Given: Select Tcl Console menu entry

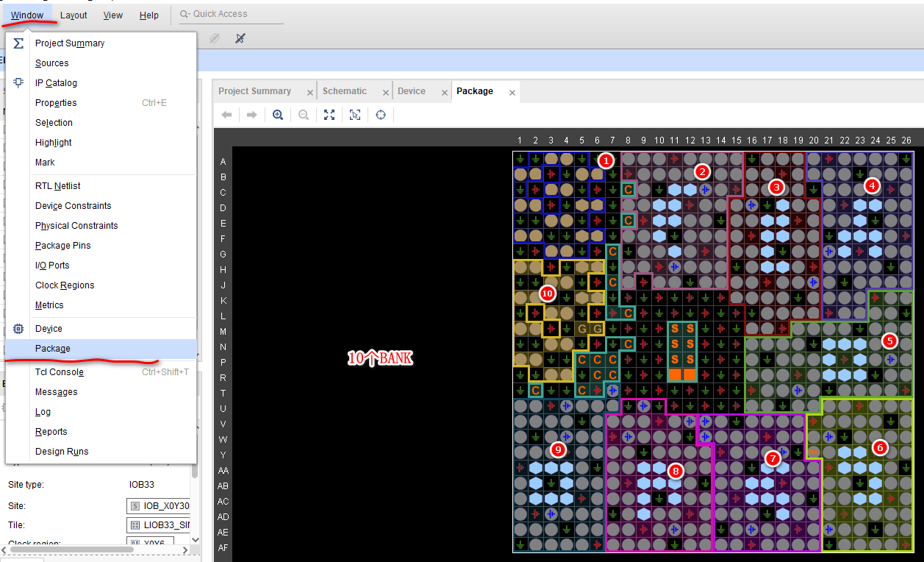Looking at the screenshot, I should point(101,372).
